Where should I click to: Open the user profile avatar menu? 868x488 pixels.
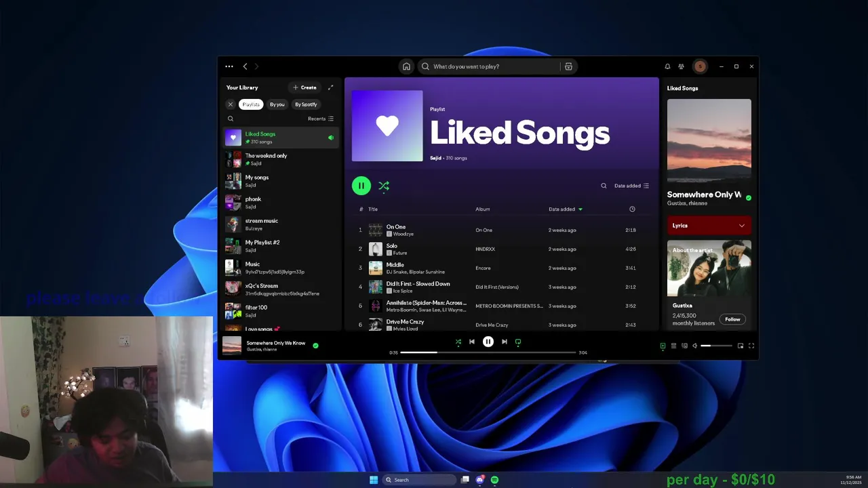pyautogui.click(x=700, y=66)
